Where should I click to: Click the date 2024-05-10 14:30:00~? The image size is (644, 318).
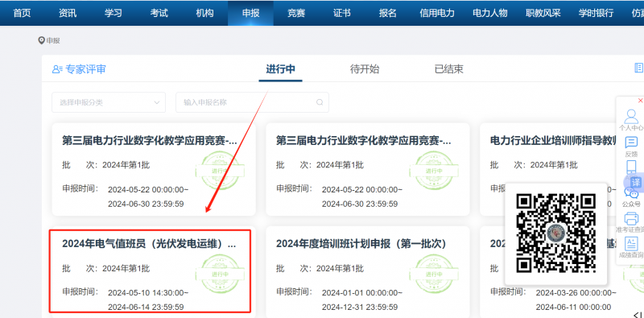[x=148, y=293]
